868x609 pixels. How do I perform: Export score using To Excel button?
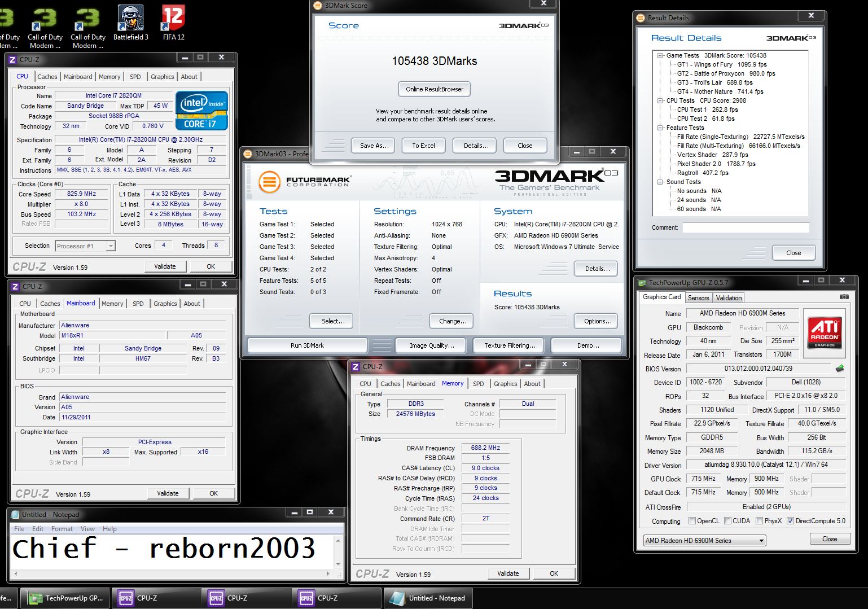click(x=423, y=146)
